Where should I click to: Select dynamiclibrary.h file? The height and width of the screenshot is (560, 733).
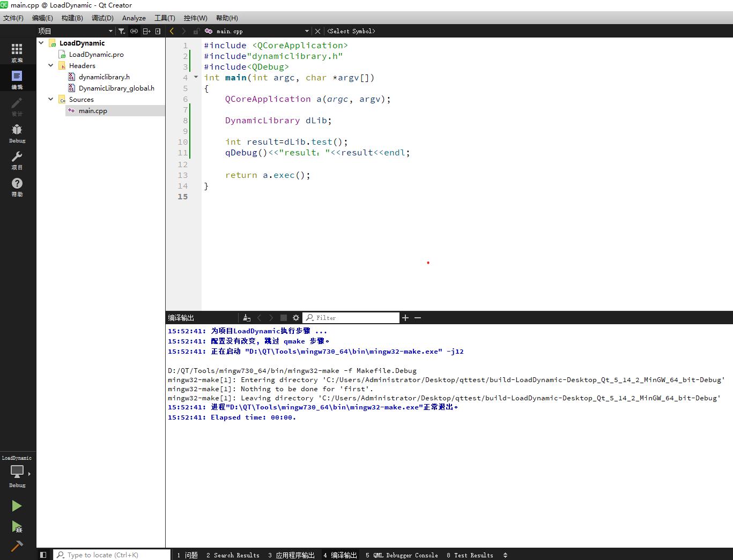point(104,77)
